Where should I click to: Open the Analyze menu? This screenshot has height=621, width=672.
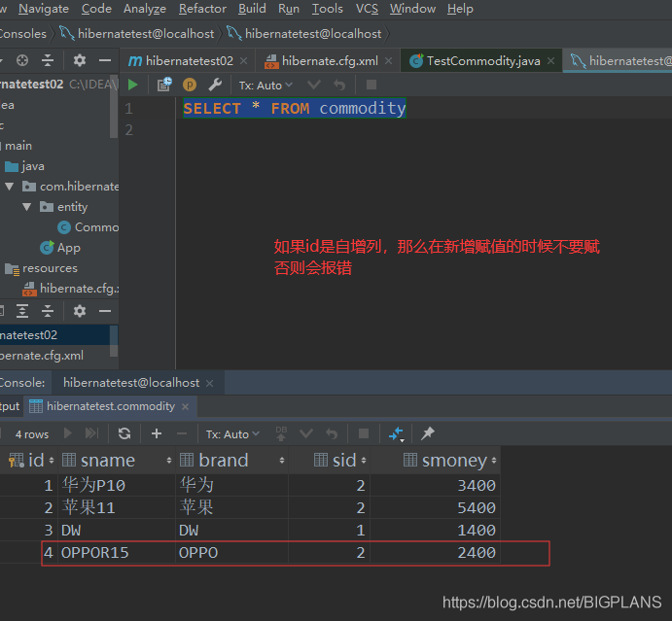tap(145, 9)
